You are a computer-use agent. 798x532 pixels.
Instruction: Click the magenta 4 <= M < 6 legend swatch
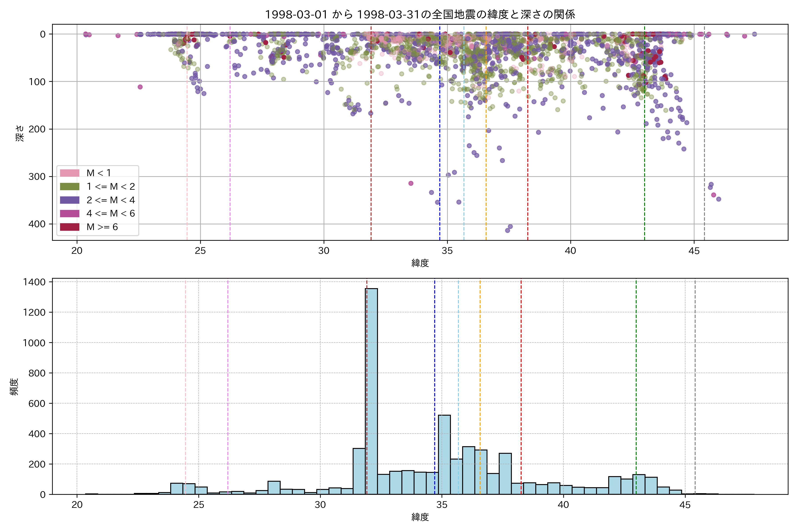click(70, 213)
